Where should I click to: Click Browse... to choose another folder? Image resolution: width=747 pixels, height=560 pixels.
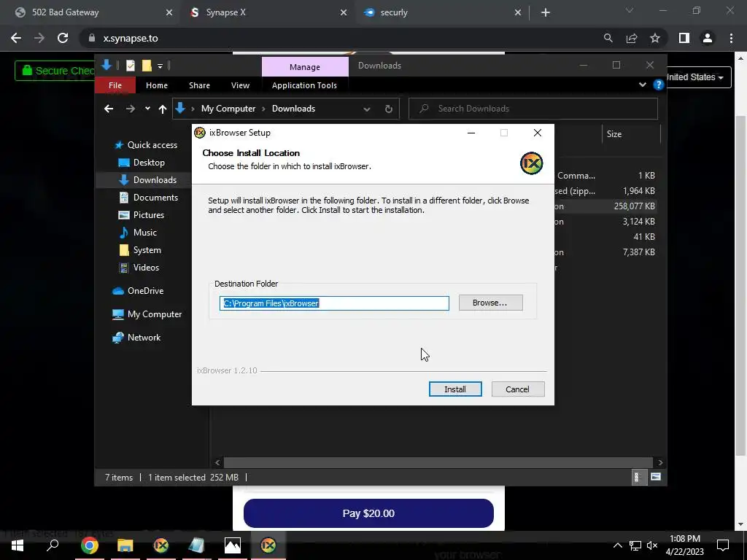(490, 303)
